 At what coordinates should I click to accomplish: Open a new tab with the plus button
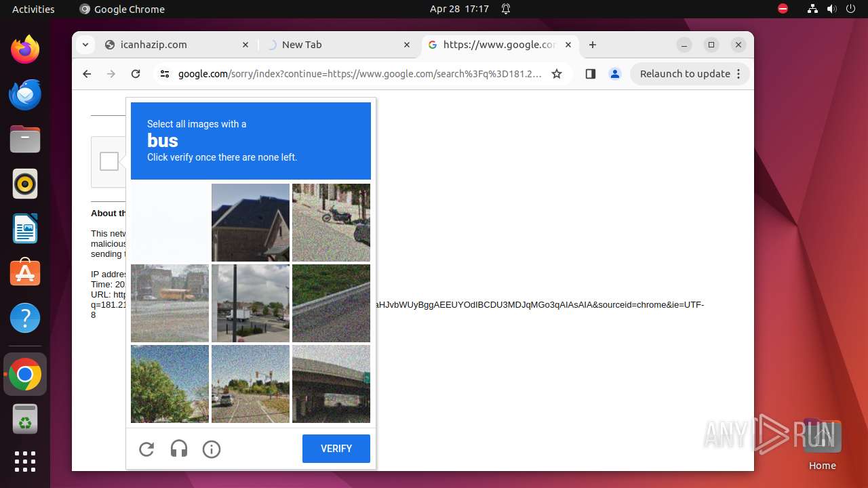[593, 45]
